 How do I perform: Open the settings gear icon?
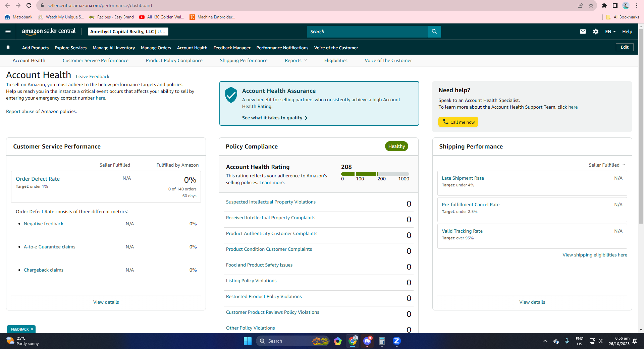tap(596, 32)
